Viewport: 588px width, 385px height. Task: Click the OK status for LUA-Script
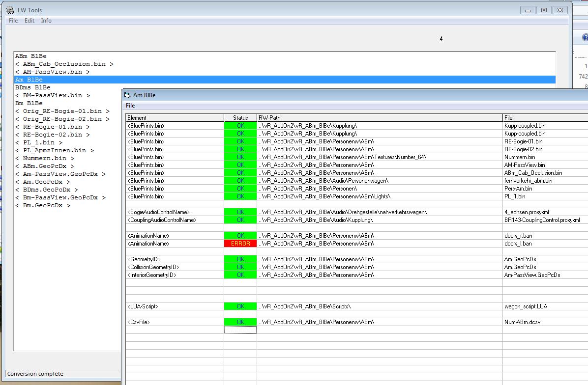point(240,306)
